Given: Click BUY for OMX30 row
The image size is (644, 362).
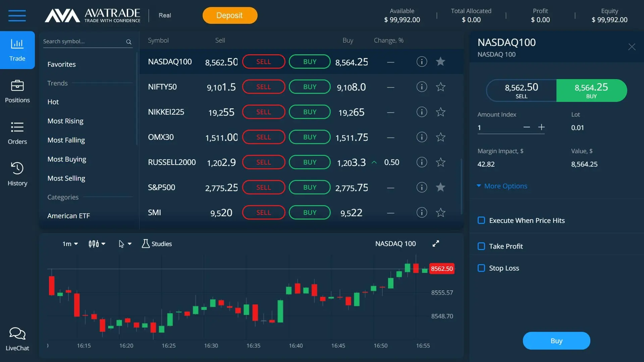Looking at the screenshot, I should [x=310, y=137].
